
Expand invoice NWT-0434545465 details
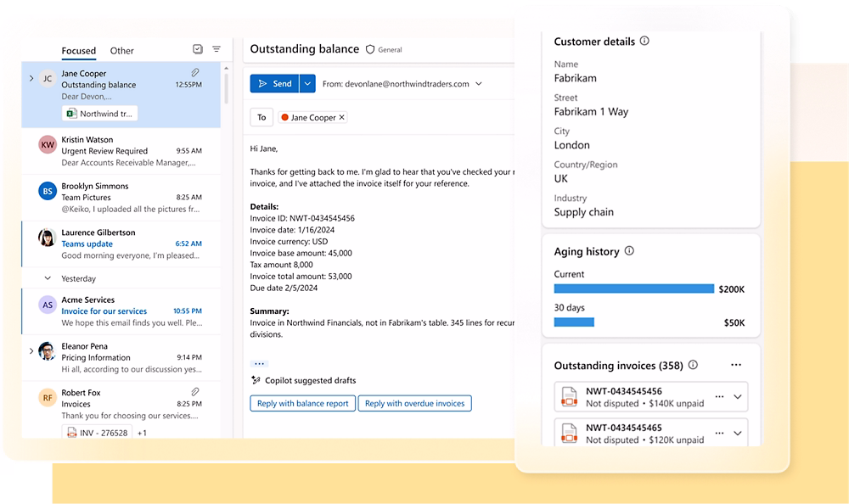click(x=738, y=433)
